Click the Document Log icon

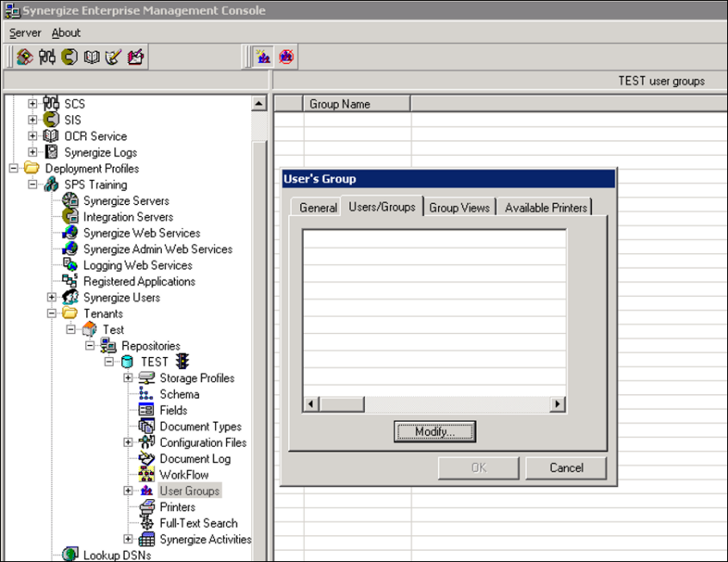(146, 459)
